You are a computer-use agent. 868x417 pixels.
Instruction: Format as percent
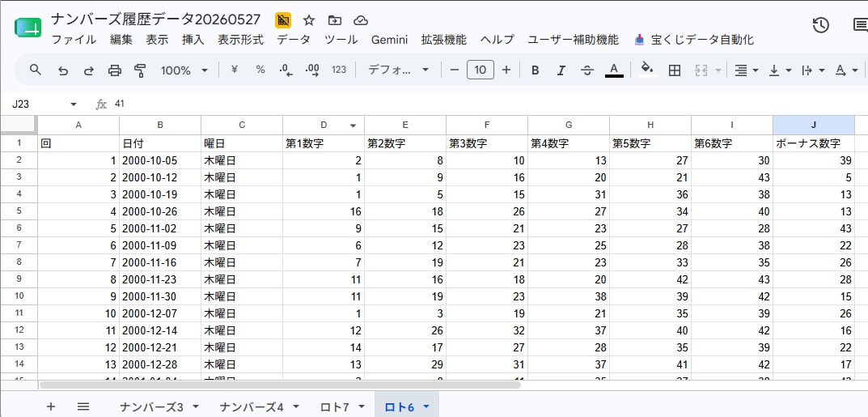tap(260, 70)
